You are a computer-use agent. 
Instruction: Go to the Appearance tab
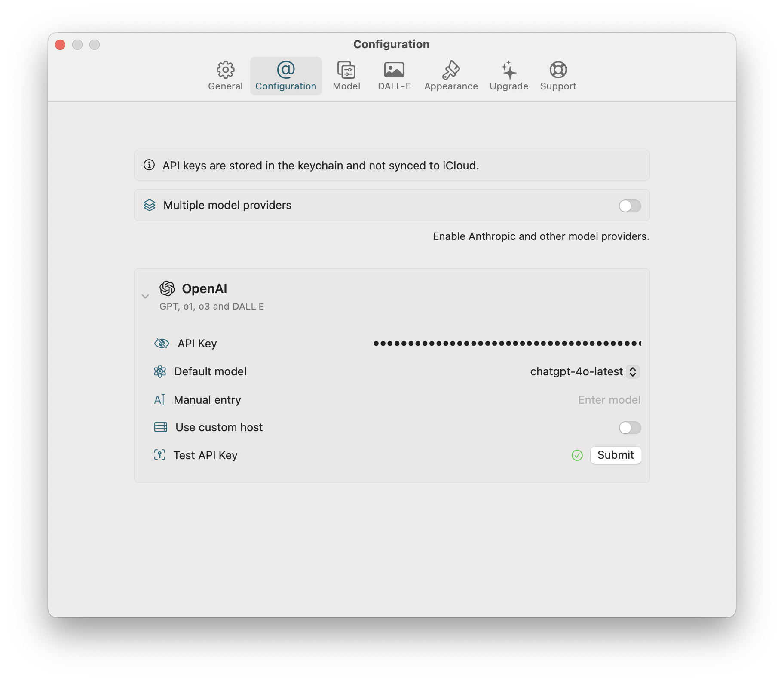click(451, 76)
